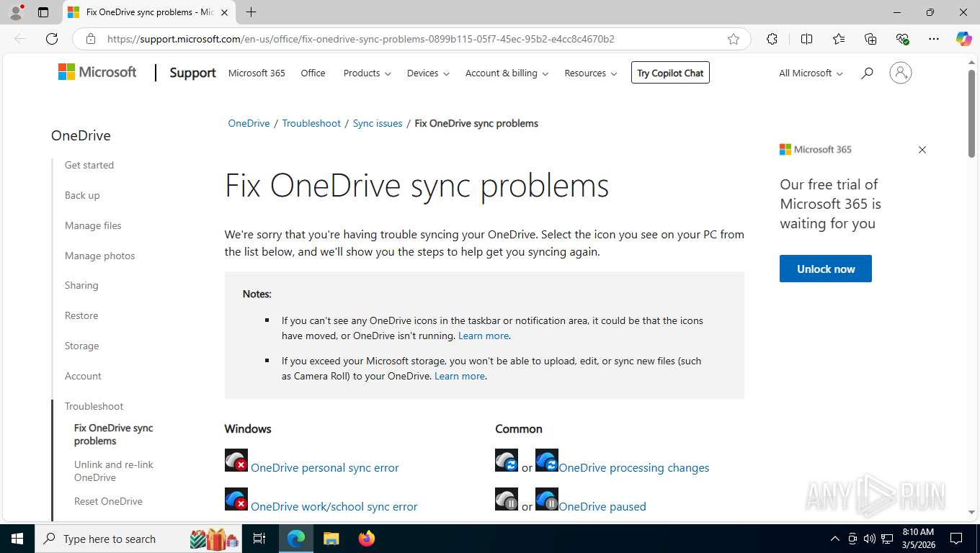Open the site search magnifier

tap(867, 73)
